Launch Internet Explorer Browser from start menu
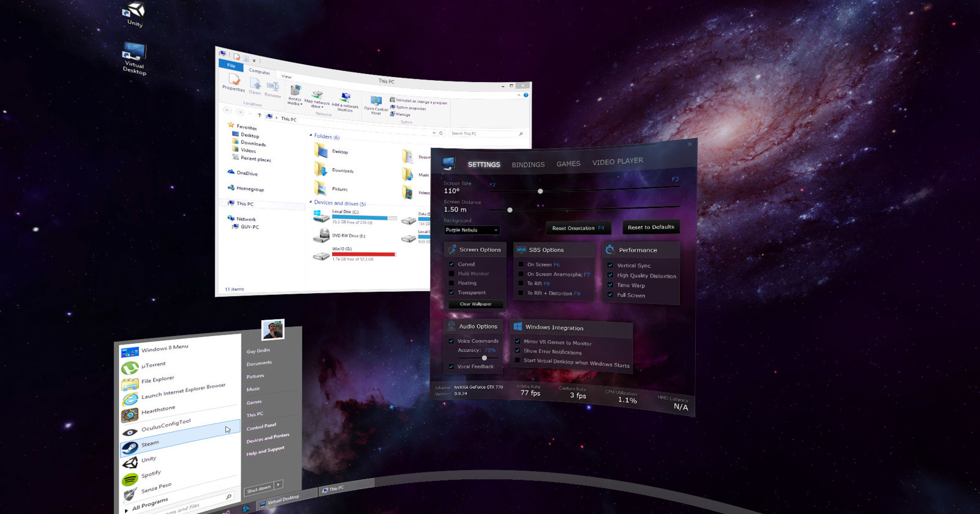 [x=174, y=393]
